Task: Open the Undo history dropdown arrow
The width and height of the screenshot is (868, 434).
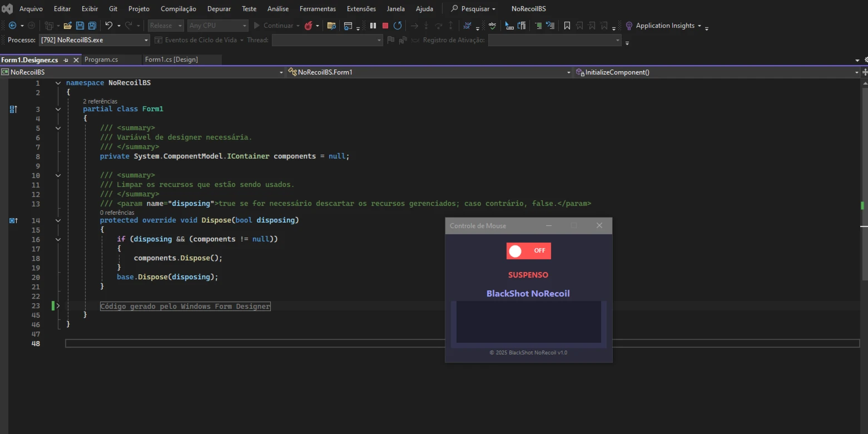Action: coord(118,26)
